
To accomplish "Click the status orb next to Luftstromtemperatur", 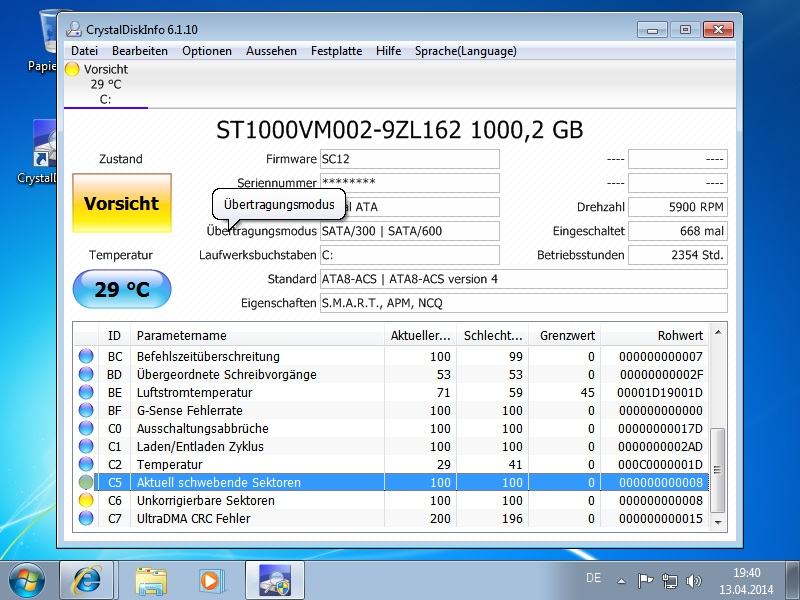I will pos(86,392).
